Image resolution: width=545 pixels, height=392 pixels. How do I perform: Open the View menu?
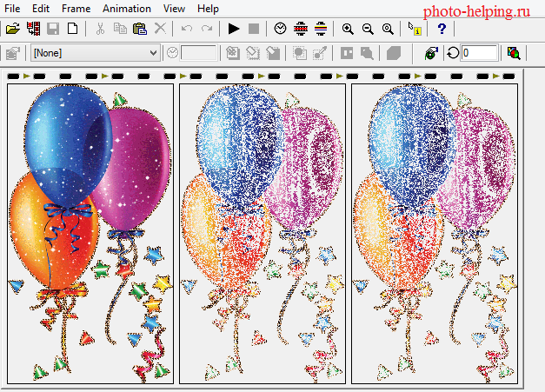point(174,9)
